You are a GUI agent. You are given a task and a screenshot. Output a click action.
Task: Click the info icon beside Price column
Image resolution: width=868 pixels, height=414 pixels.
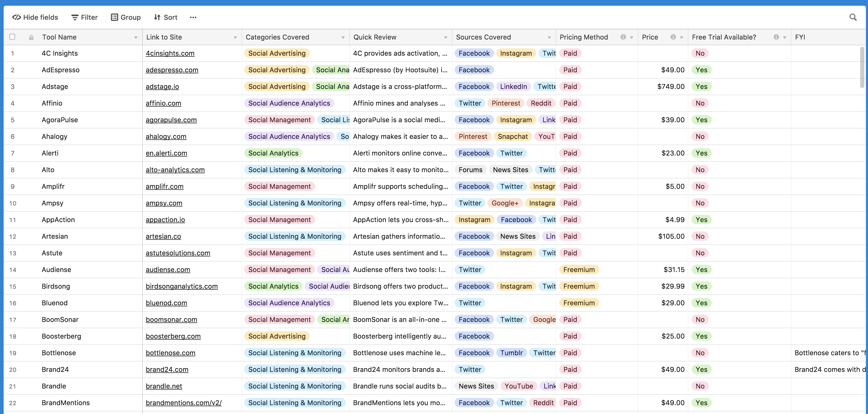point(674,37)
